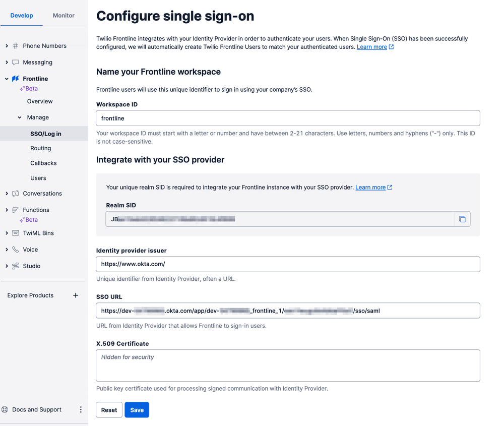Collapse the Frontline section
Screen dimensions: 504x426
tap(6, 78)
